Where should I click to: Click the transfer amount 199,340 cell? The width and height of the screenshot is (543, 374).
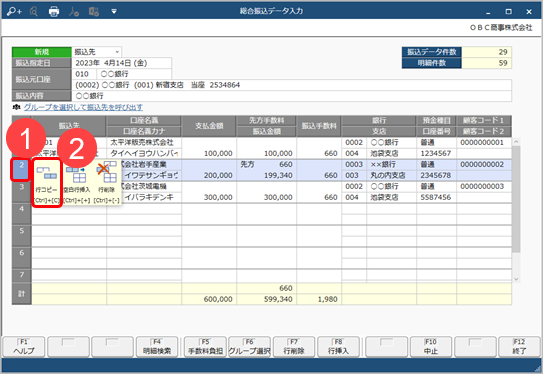[266, 175]
